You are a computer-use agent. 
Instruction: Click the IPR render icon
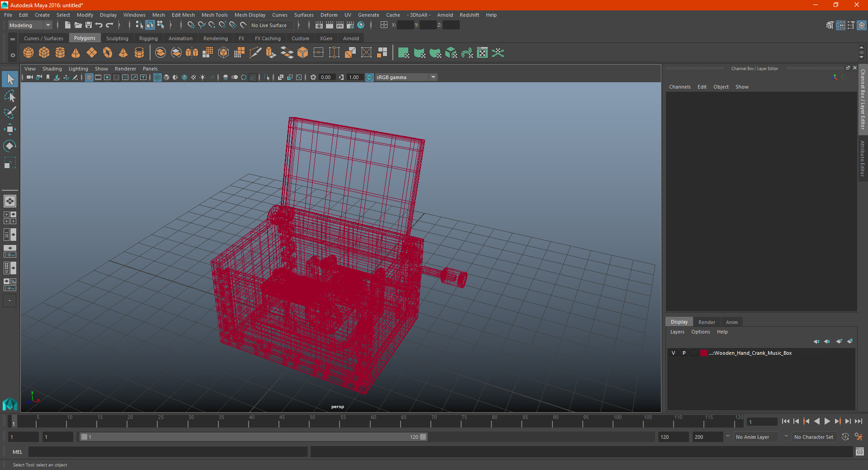340,25
